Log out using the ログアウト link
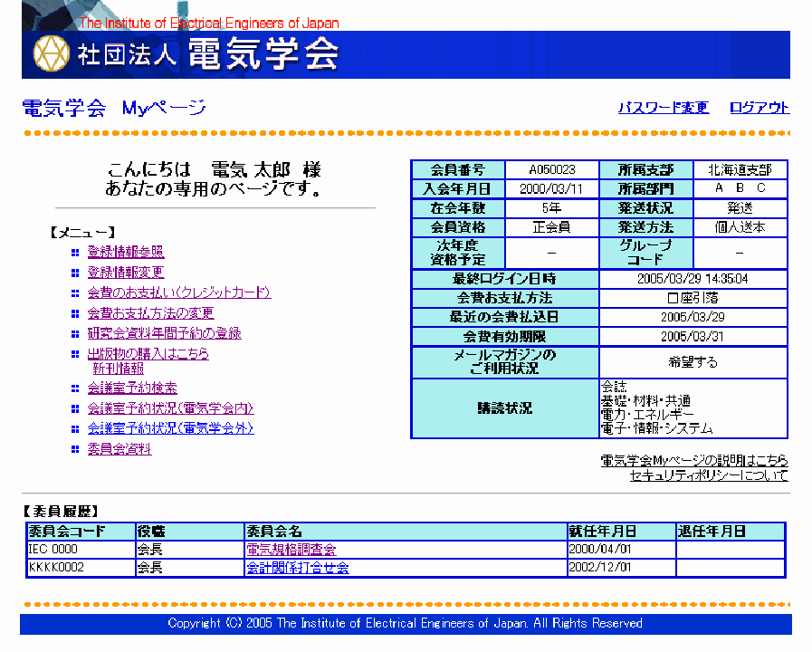812x652 pixels. point(759,108)
